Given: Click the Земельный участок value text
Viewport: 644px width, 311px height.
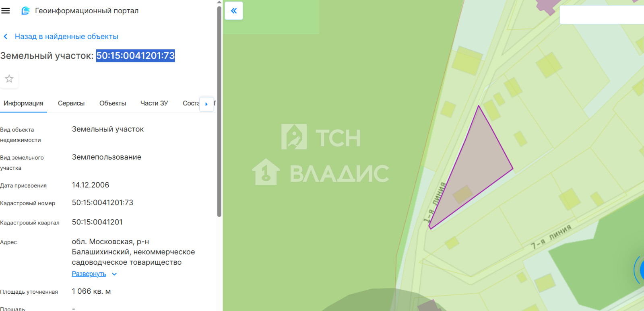Looking at the screenshot, I should click(x=108, y=129).
